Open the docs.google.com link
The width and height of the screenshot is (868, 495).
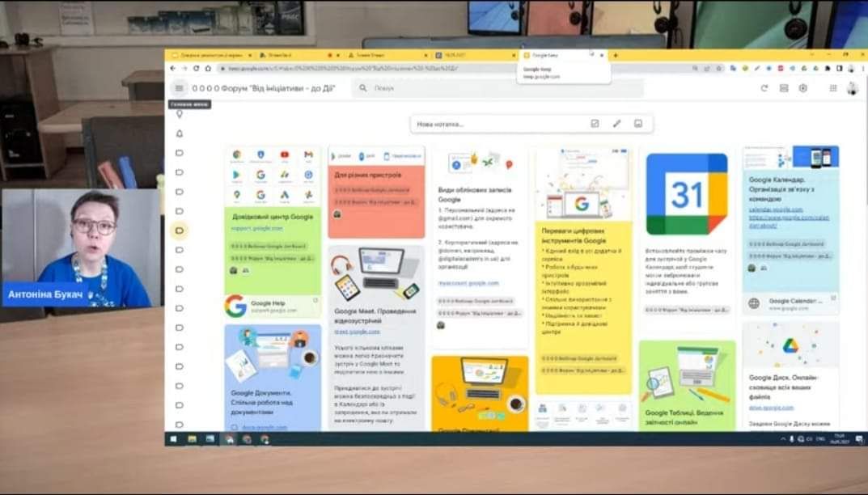[264, 427]
